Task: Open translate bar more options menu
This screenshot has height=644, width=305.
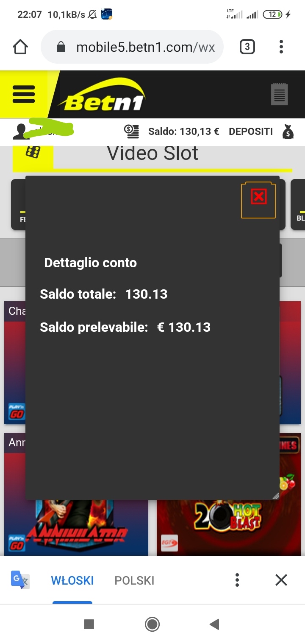Action: click(x=237, y=580)
